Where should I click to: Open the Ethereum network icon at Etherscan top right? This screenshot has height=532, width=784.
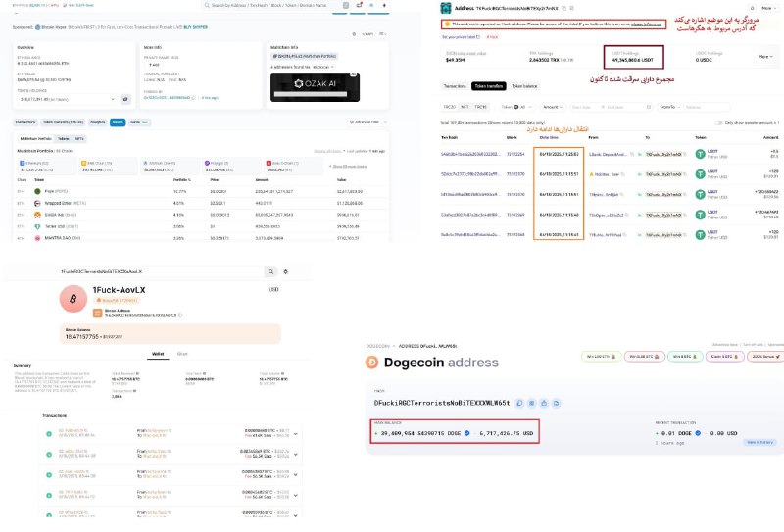[384, 5]
